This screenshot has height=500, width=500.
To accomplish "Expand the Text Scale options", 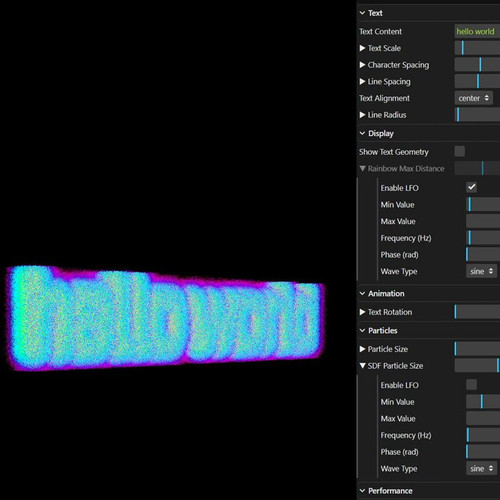I will 362,48.
